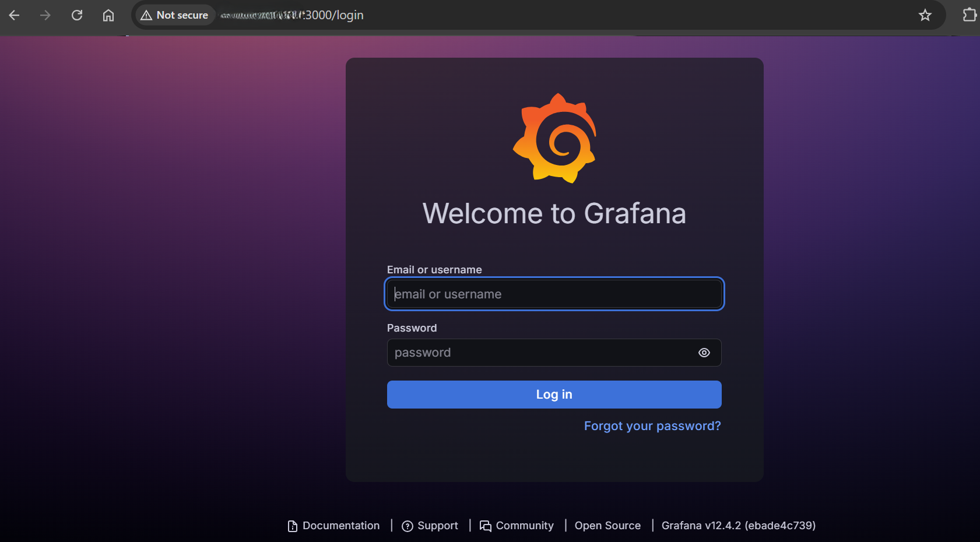980x542 pixels.
Task: Click the browser extensions puzzle icon
Action: (x=970, y=15)
